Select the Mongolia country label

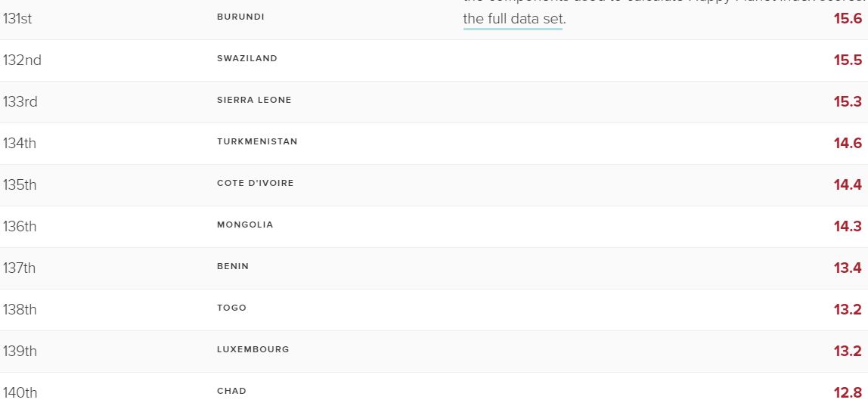(x=245, y=225)
